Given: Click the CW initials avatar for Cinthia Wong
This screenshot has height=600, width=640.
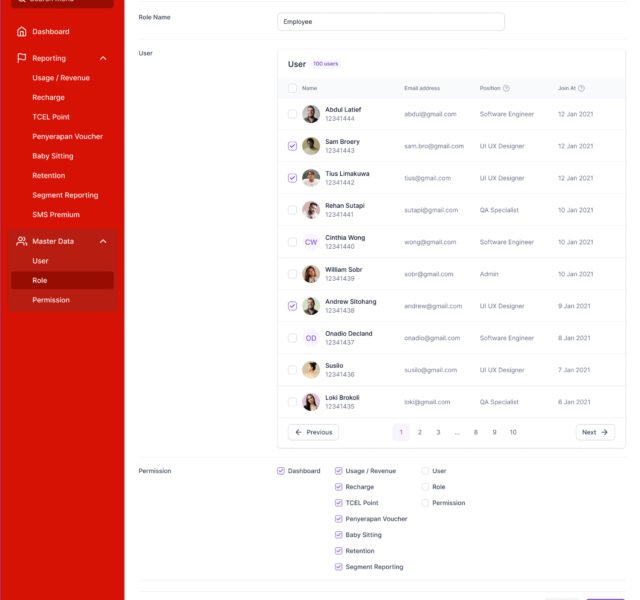Looking at the screenshot, I should pos(311,242).
